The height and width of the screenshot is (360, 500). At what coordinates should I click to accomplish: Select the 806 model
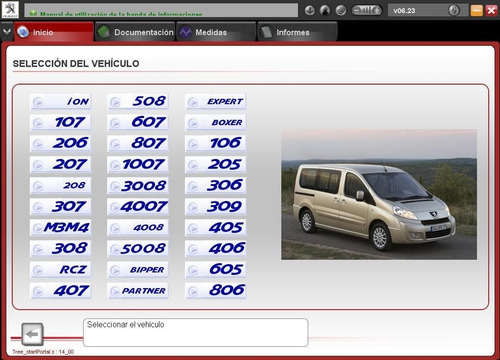pyautogui.click(x=216, y=291)
